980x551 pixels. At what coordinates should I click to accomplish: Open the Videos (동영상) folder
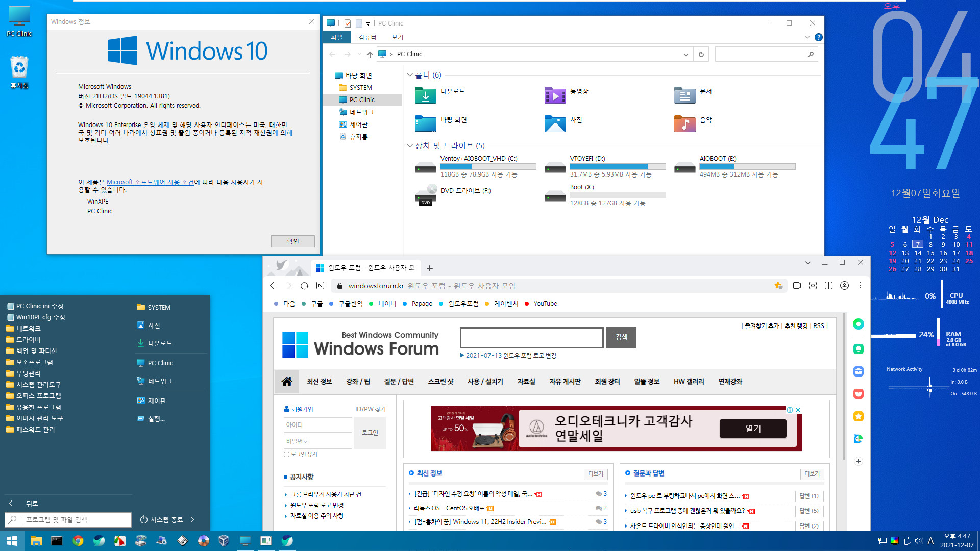tap(555, 95)
